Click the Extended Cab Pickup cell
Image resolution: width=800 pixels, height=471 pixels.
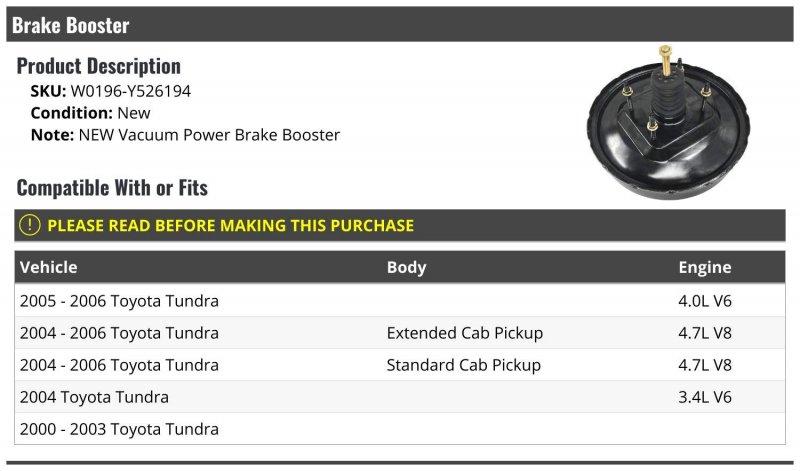coord(465,333)
